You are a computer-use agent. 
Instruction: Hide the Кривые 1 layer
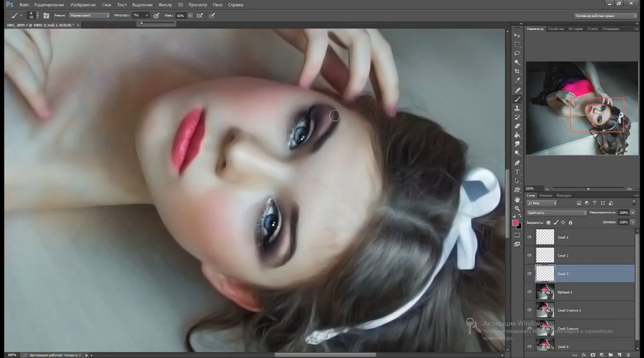(529, 292)
